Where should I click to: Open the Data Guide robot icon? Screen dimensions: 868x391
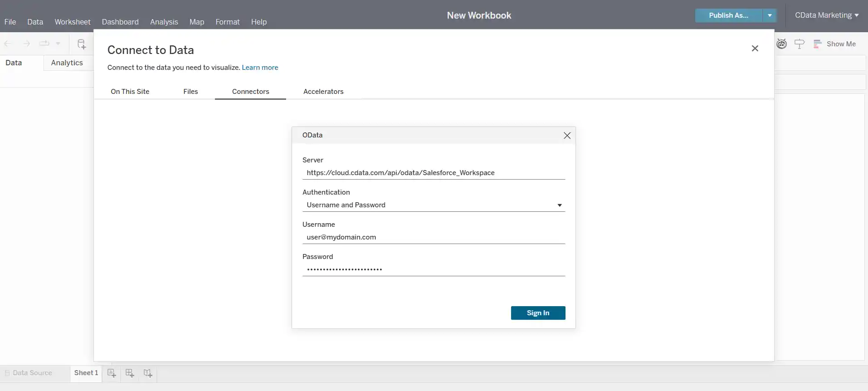point(781,44)
